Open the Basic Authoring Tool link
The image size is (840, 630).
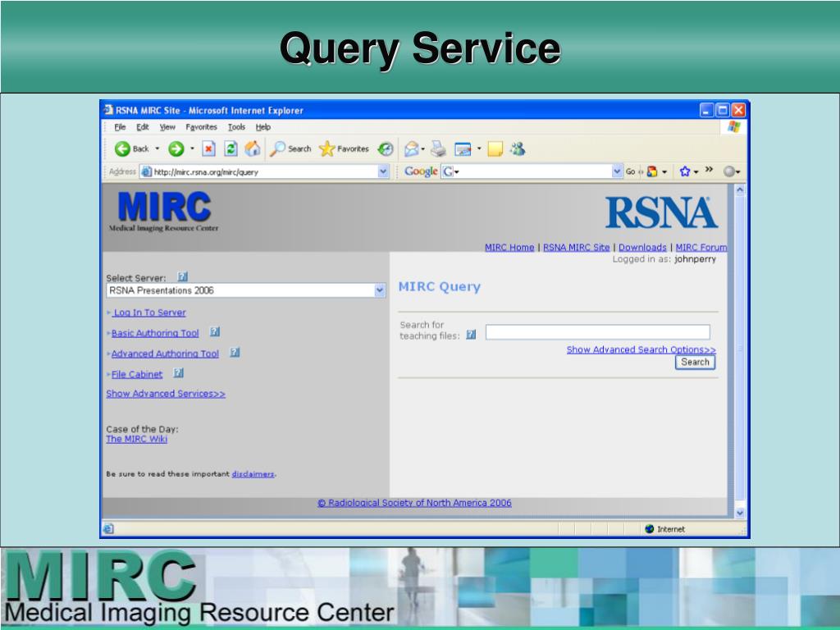pyautogui.click(x=155, y=333)
